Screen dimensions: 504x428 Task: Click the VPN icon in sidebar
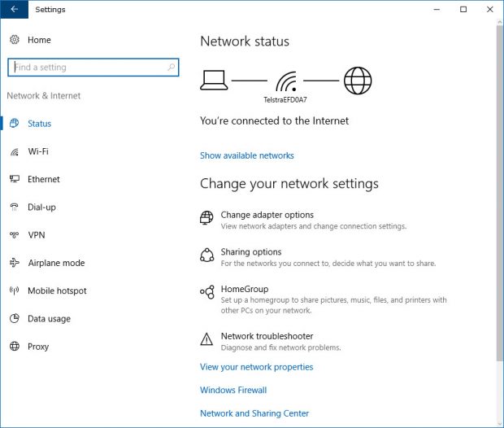[15, 235]
